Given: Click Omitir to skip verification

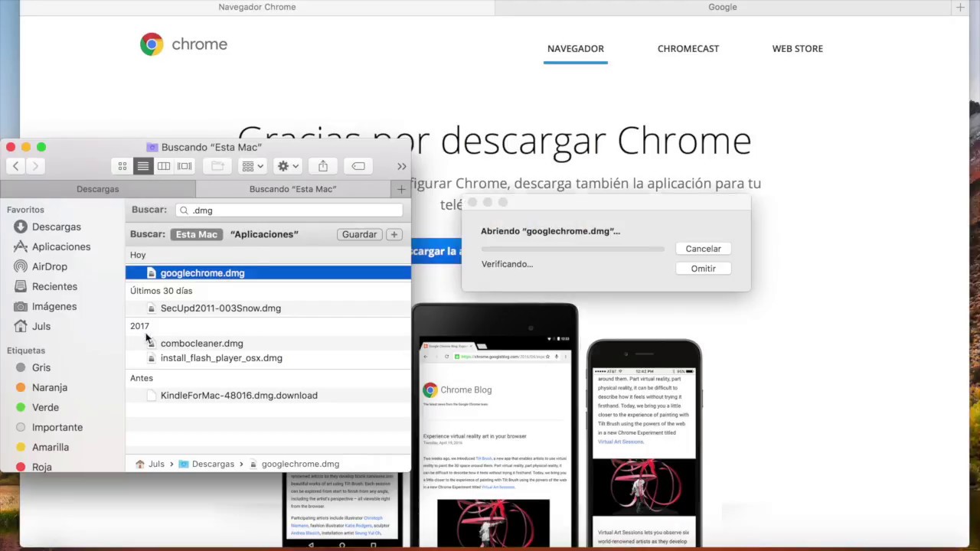Looking at the screenshot, I should pyautogui.click(x=703, y=269).
